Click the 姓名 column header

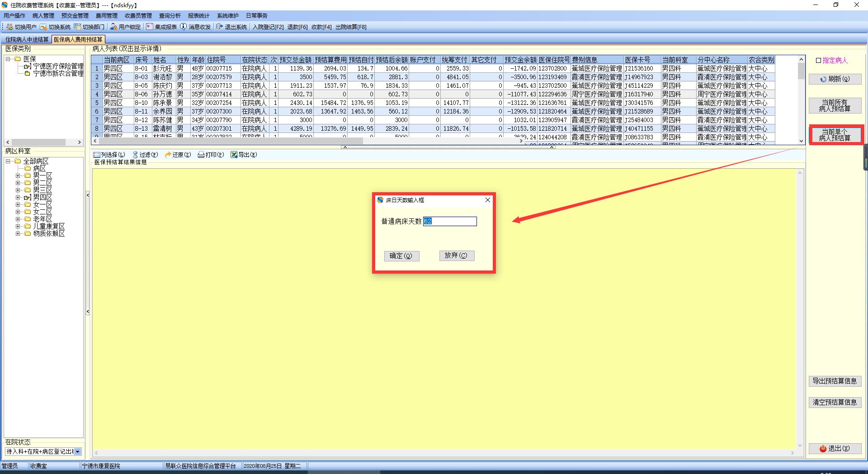click(164, 60)
